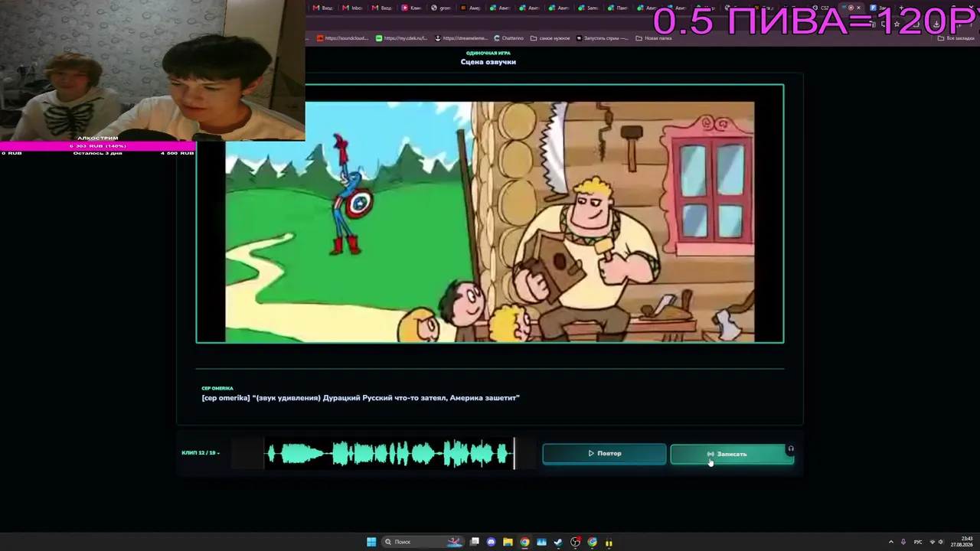Open the streamelements bookmark
Image resolution: width=980 pixels, height=551 pixels.
pyautogui.click(x=461, y=38)
